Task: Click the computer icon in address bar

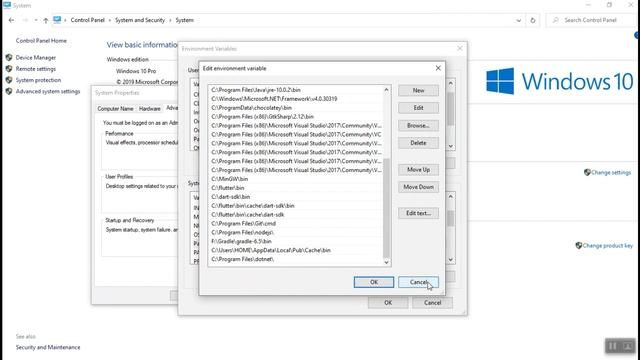Action: (x=57, y=20)
